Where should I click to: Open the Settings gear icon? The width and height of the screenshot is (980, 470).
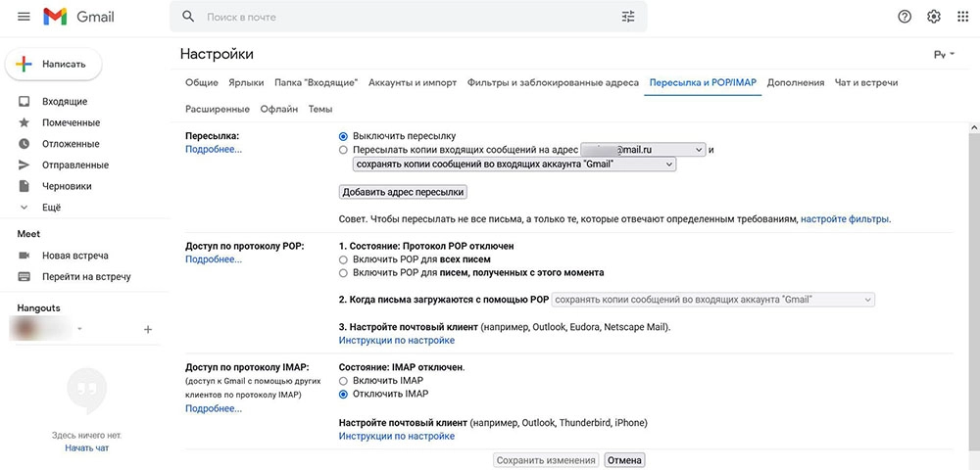pyautogui.click(x=934, y=17)
